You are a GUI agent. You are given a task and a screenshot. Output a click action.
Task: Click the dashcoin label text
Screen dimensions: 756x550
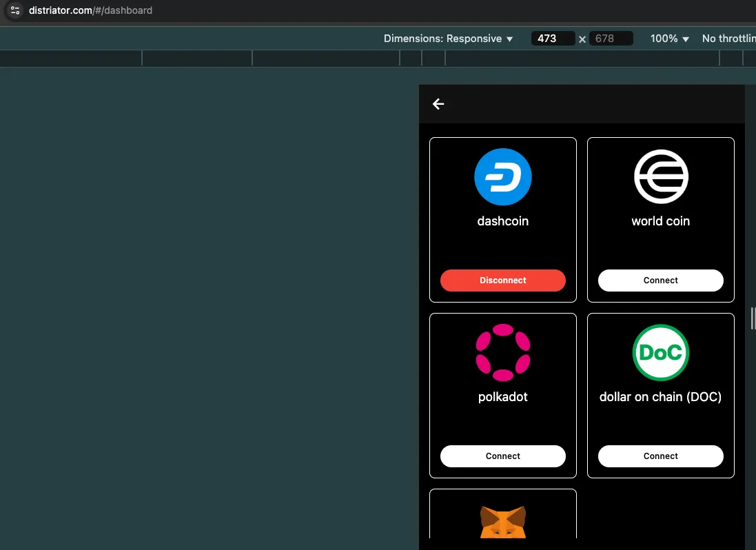(x=503, y=221)
